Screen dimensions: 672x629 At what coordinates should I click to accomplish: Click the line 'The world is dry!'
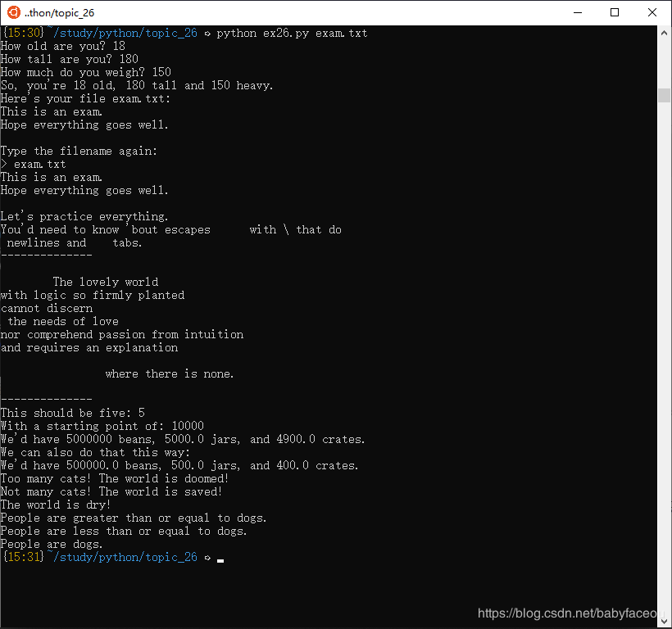pos(56,505)
